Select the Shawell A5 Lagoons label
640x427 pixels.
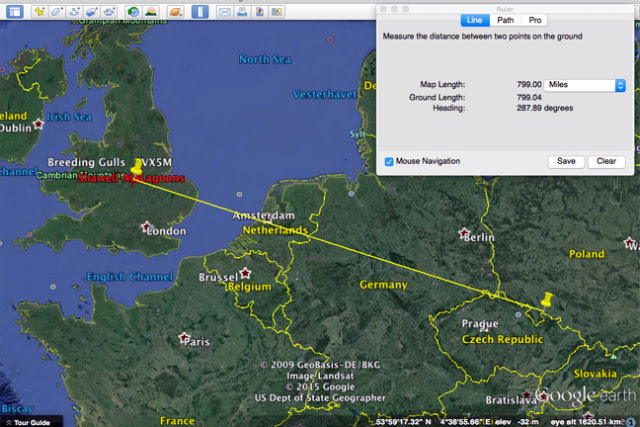(131, 178)
